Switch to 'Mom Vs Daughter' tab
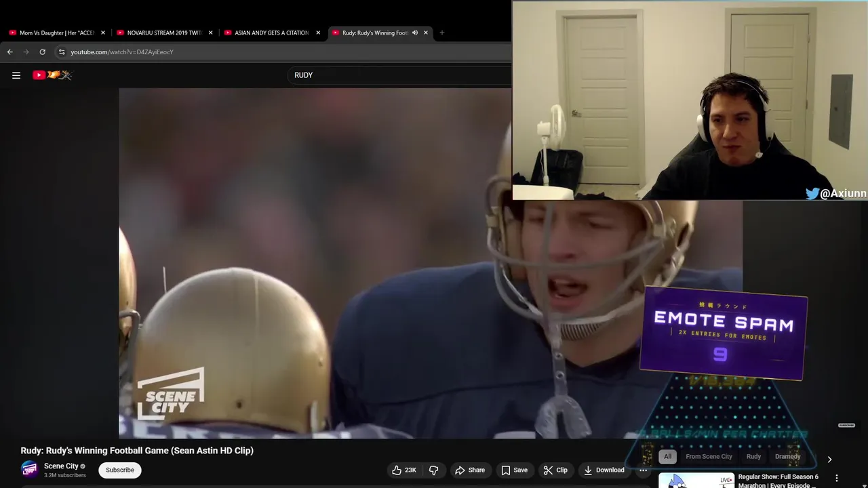Screen dimensions: 868x488 (57, 33)
